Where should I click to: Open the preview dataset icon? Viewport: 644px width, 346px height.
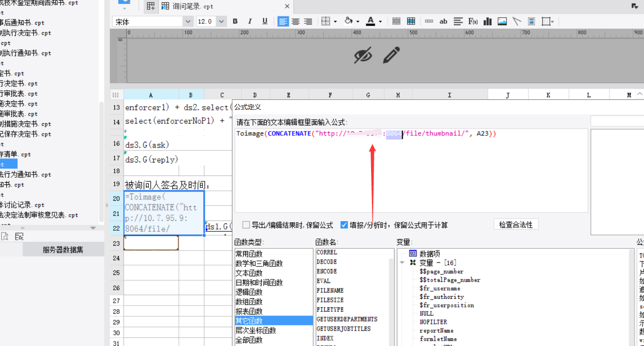click(5, 236)
